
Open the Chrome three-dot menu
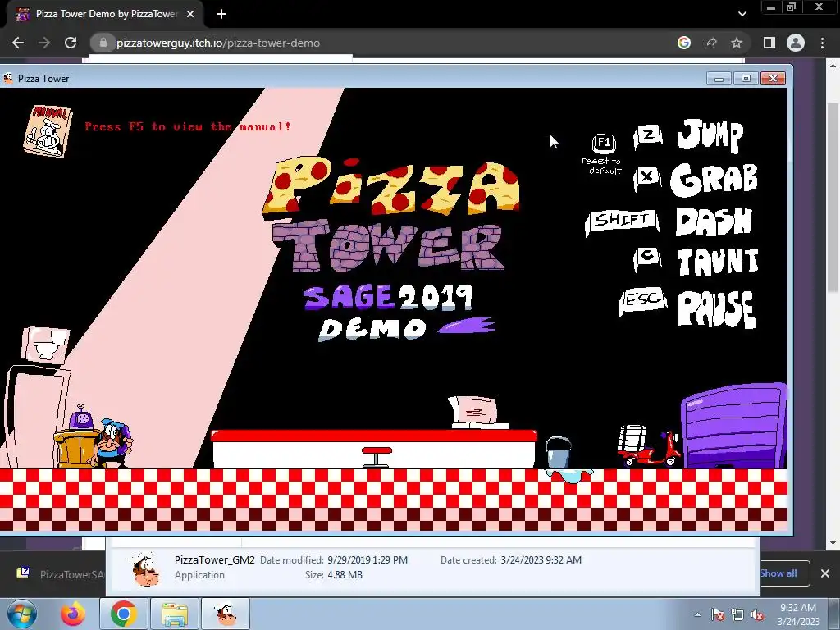click(822, 43)
